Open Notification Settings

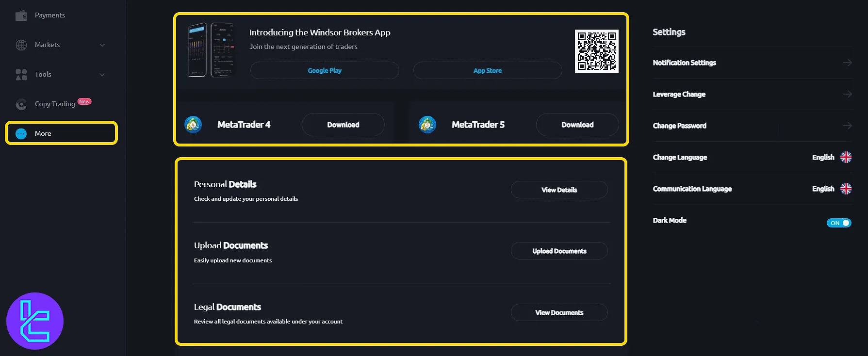click(752, 63)
